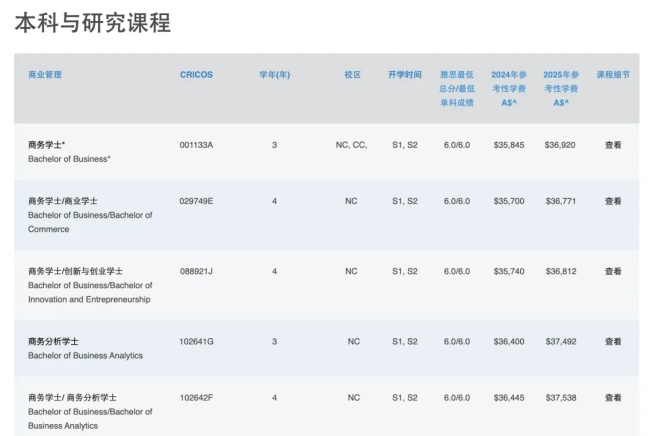
Task: Select the 校区 column header
Action: (352, 75)
